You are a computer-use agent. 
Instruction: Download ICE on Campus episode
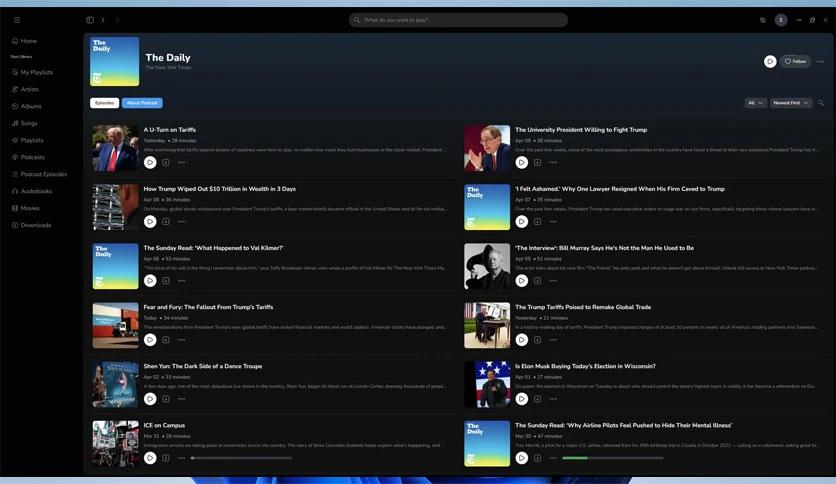point(166,458)
